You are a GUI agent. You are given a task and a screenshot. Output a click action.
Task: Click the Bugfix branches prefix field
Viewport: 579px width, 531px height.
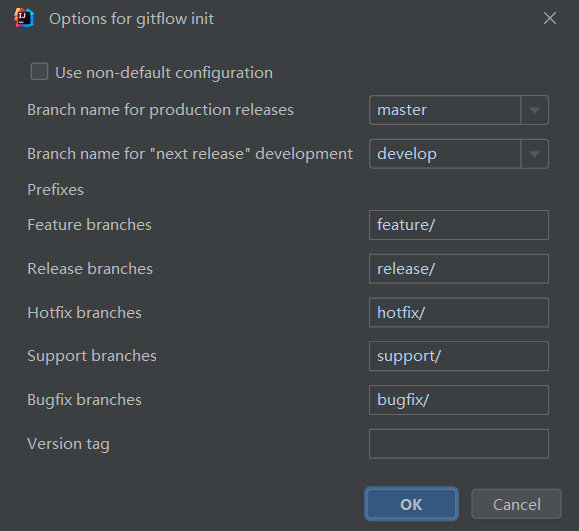459,400
